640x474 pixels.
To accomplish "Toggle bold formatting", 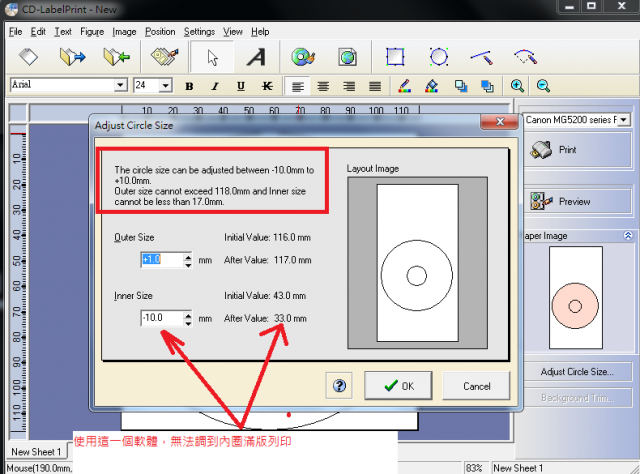I will (x=189, y=86).
